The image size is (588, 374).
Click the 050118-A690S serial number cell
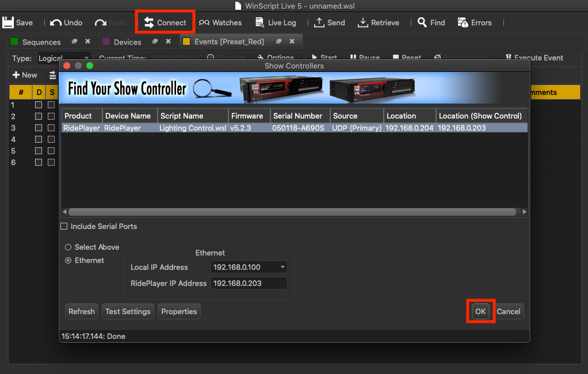[x=298, y=128]
